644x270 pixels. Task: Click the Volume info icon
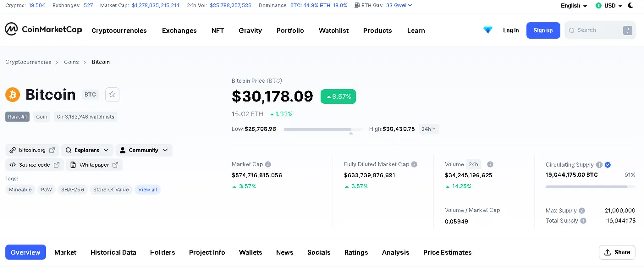click(490, 164)
